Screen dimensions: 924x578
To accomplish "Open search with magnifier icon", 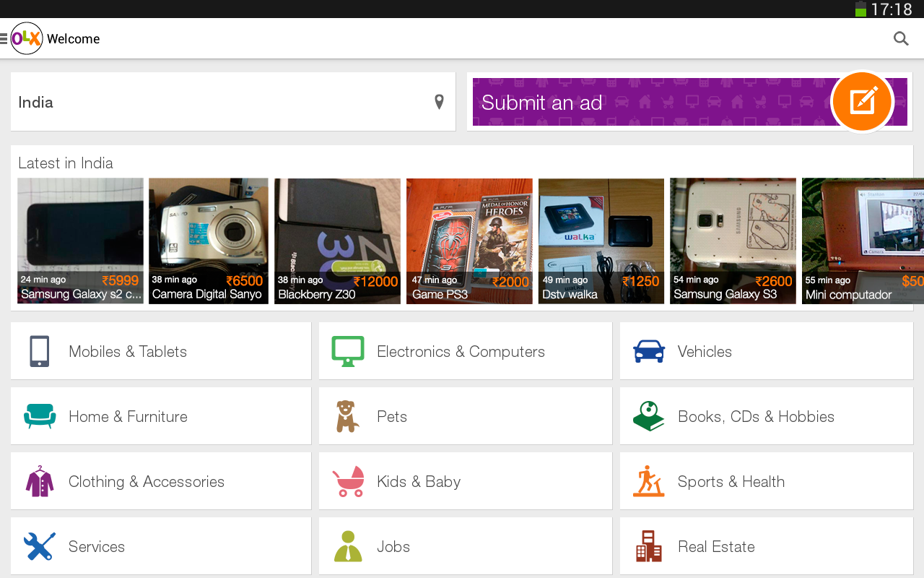I will 901,39.
